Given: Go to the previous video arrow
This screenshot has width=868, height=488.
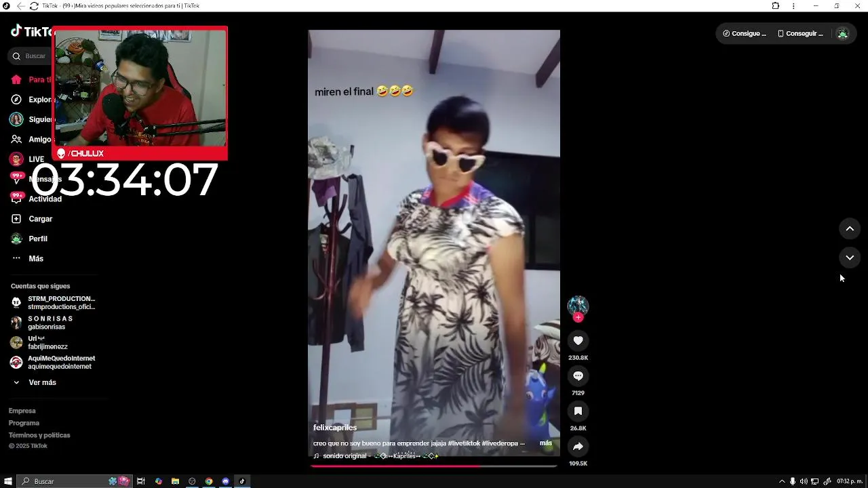Looking at the screenshot, I should [850, 228].
